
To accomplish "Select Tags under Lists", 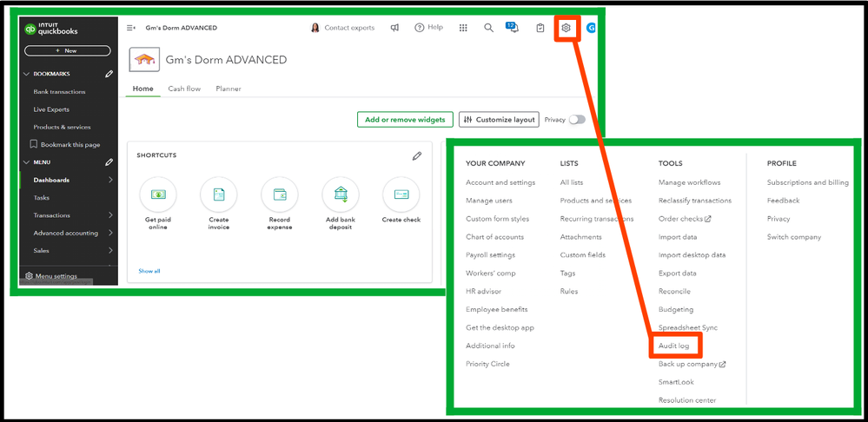I will (x=567, y=274).
